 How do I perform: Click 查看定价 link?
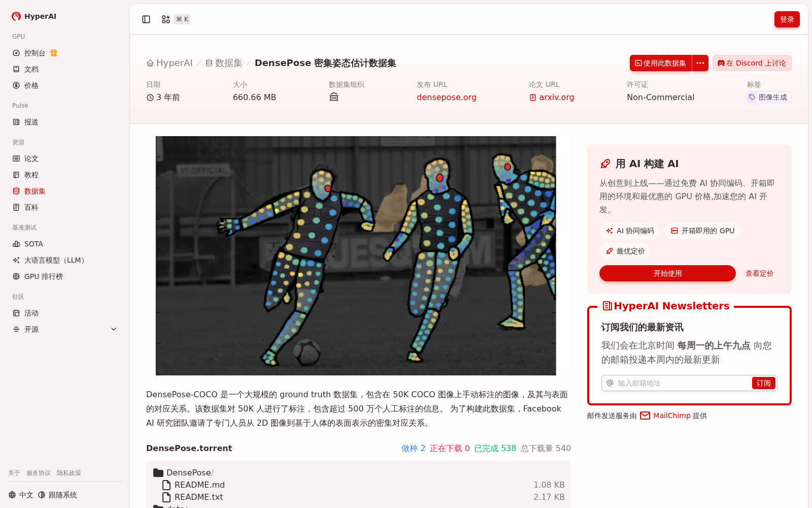coord(759,273)
